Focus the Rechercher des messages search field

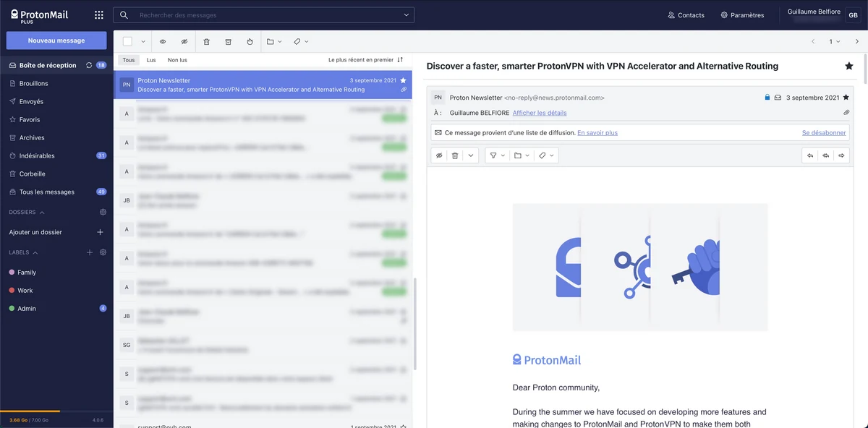pos(264,14)
